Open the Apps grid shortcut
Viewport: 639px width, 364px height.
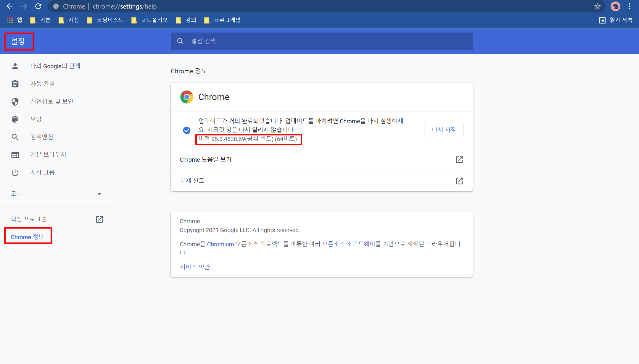pyautogui.click(x=10, y=20)
